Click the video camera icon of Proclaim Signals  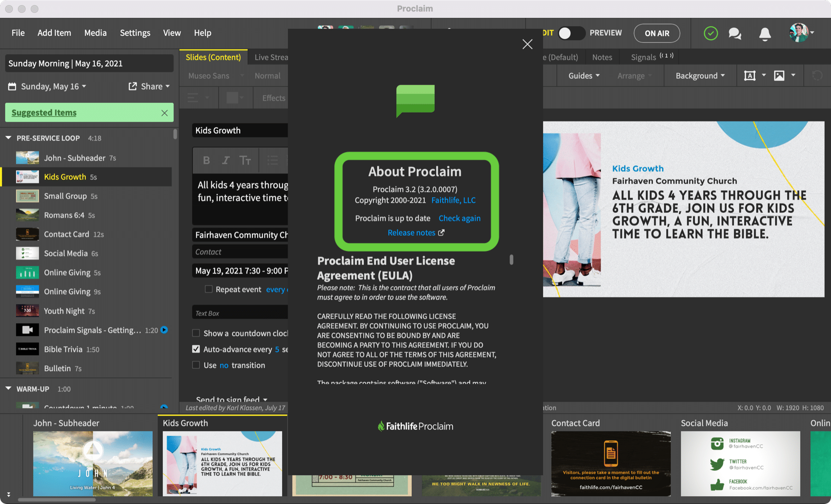pos(27,330)
